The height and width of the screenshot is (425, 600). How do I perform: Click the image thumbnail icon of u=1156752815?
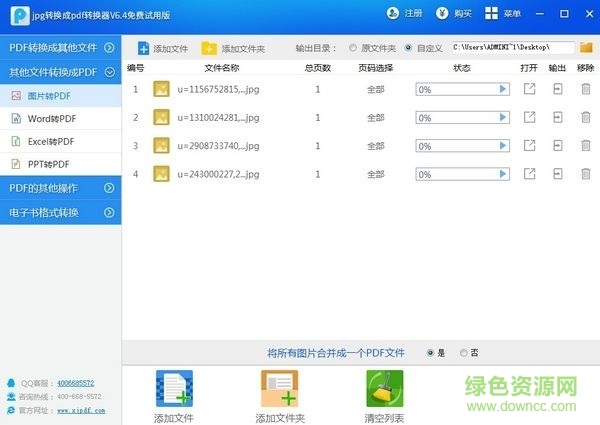[x=161, y=89]
